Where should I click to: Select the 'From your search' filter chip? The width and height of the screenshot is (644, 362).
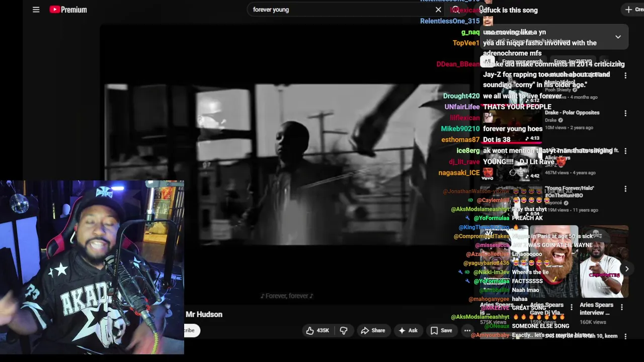[522, 62]
